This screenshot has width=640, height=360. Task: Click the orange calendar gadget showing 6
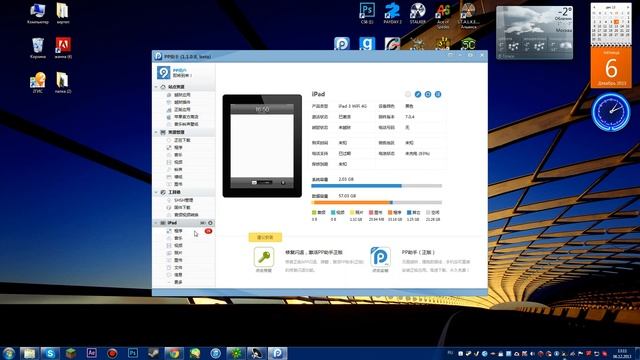pyautogui.click(x=611, y=67)
